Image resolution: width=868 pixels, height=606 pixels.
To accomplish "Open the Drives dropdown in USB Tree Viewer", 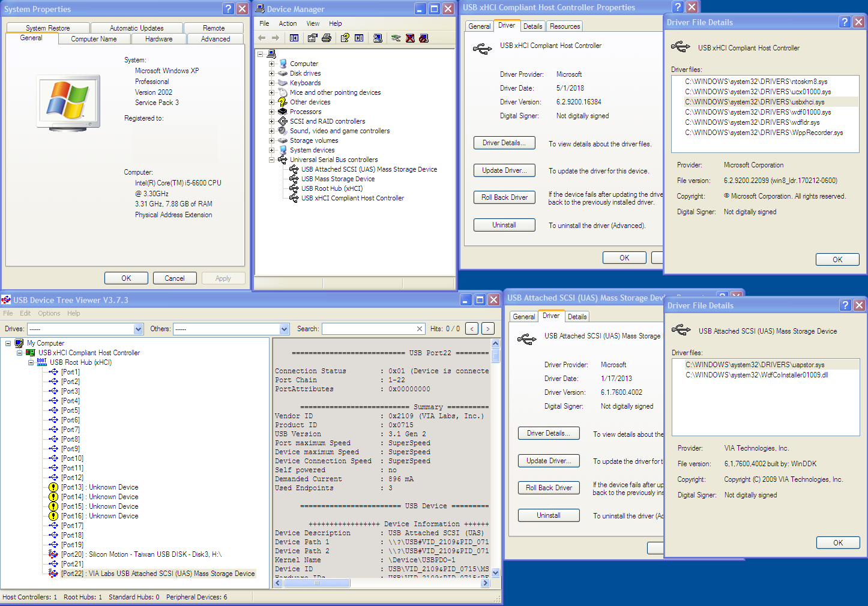I will coord(139,329).
